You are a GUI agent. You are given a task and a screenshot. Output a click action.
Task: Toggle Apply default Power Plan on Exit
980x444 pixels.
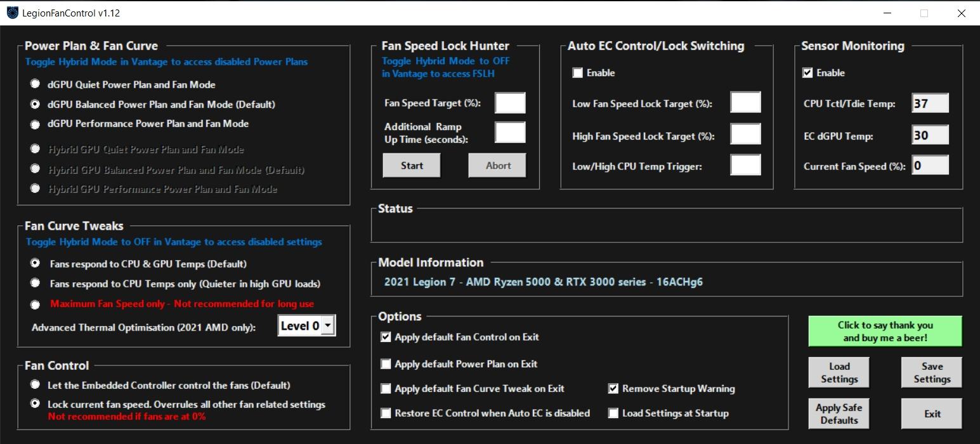(386, 364)
